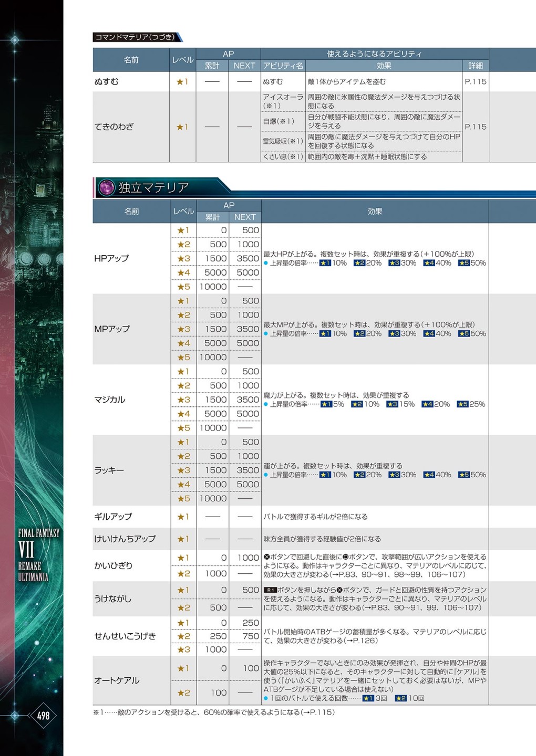The height and width of the screenshot is (756, 536).
Task: Click the 独立マテリア section heading
Action: click(x=153, y=187)
